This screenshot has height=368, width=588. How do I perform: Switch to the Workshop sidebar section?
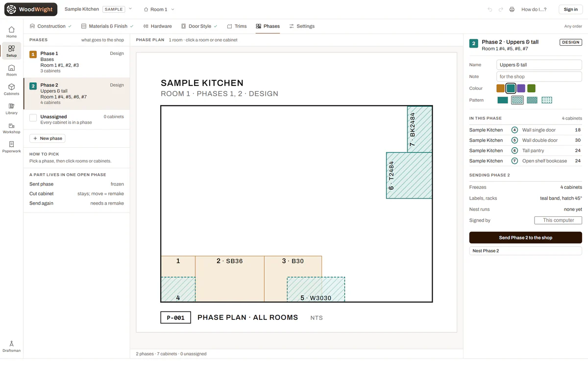point(11,128)
